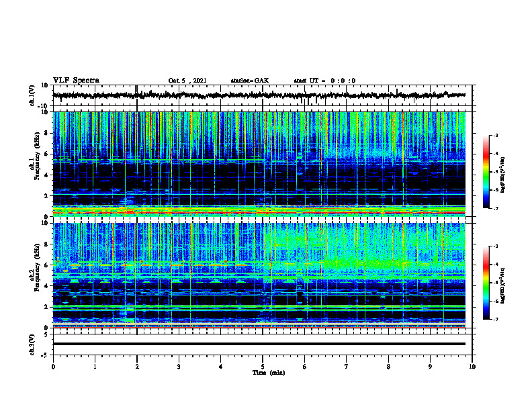
Task: Click the time axis tick label "5"
Action: click(x=263, y=367)
